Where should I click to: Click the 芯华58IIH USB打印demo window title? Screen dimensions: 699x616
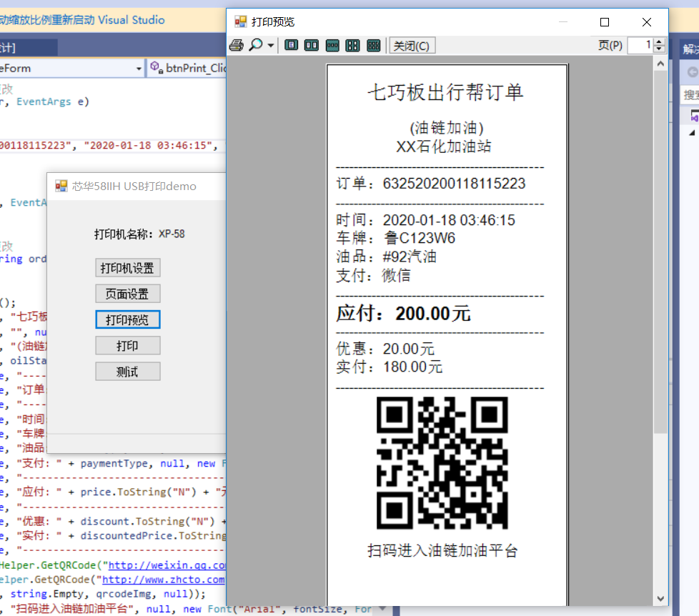pyautogui.click(x=134, y=186)
